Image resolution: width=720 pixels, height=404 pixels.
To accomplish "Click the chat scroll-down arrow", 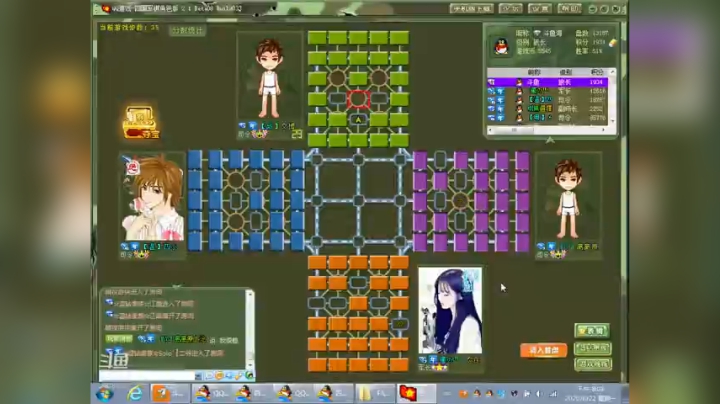I will (250, 366).
